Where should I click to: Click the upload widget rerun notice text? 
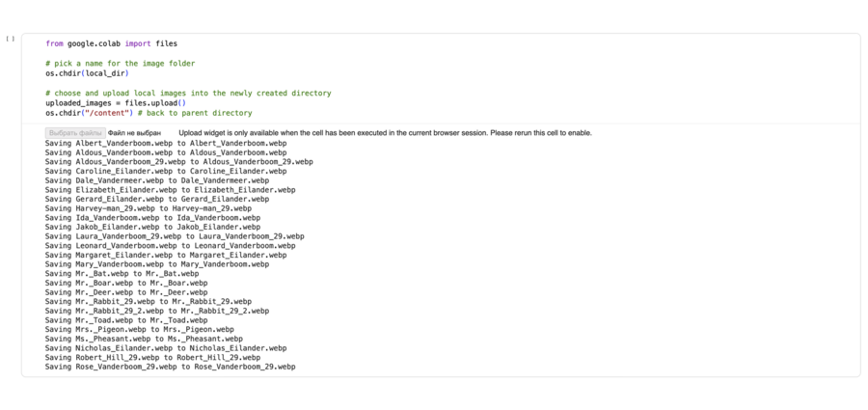pos(385,133)
